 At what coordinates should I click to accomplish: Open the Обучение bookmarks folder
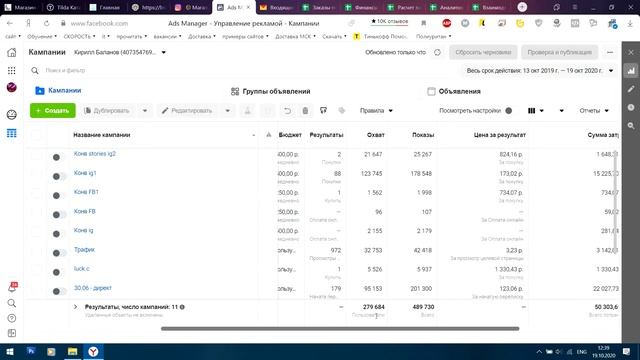pos(42,36)
